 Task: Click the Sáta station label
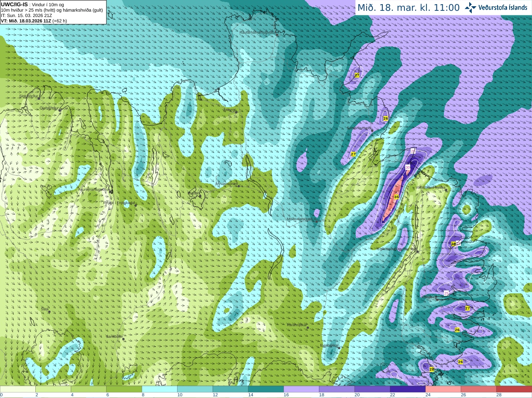click(44, 309)
